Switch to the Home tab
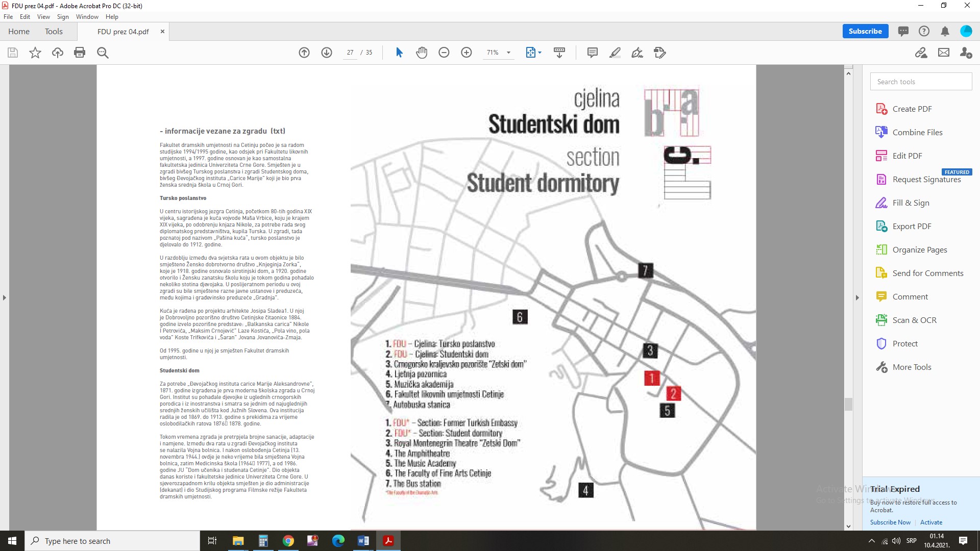980x551 pixels. (x=19, y=31)
